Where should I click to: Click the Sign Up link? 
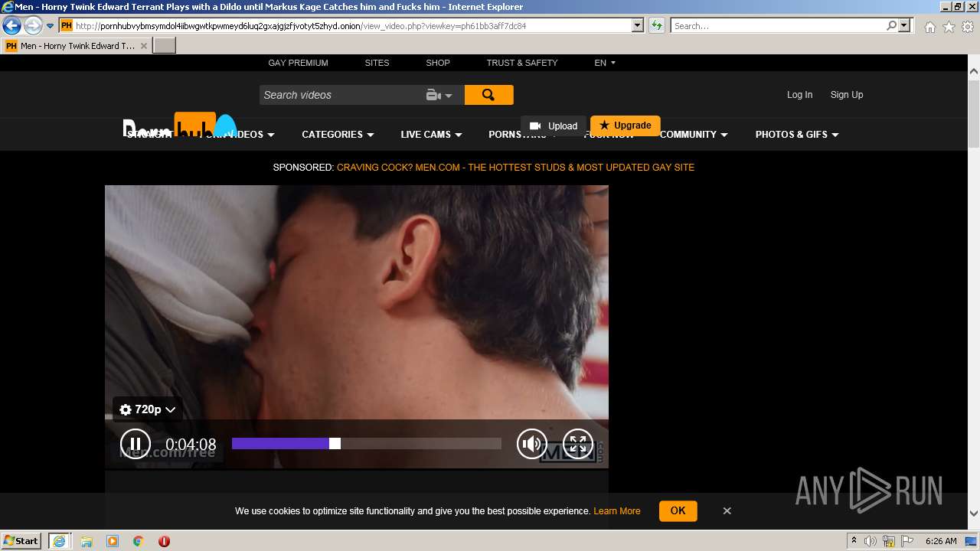pos(847,95)
